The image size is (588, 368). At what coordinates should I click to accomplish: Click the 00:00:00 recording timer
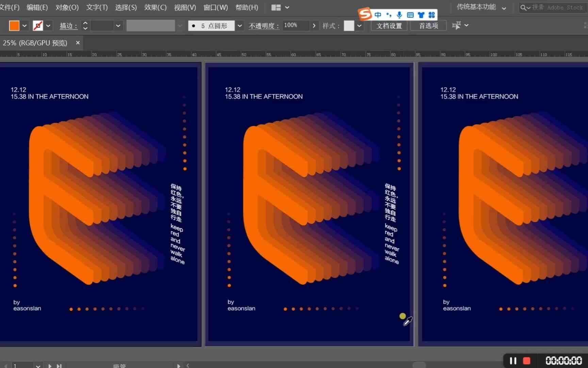point(563,361)
